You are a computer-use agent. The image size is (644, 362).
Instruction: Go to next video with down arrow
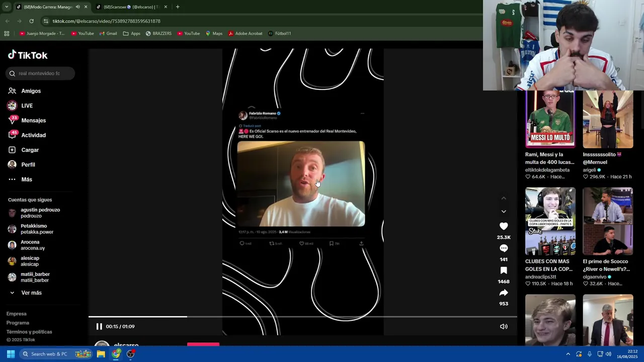pyautogui.click(x=504, y=211)
